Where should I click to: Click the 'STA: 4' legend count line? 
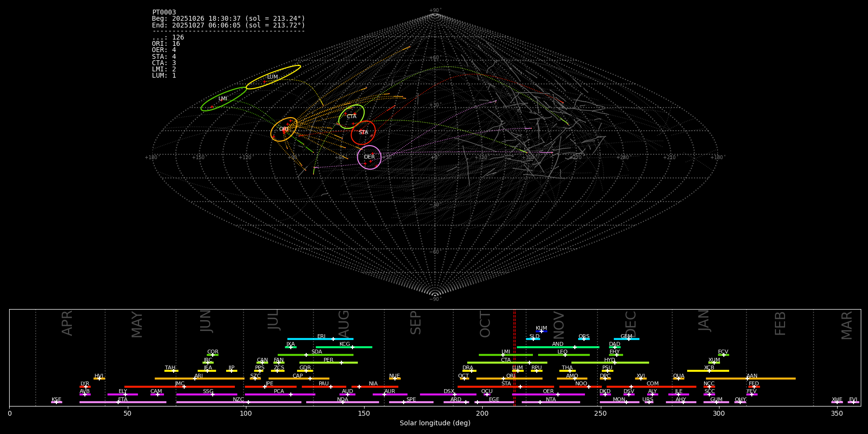click(164, 57)
